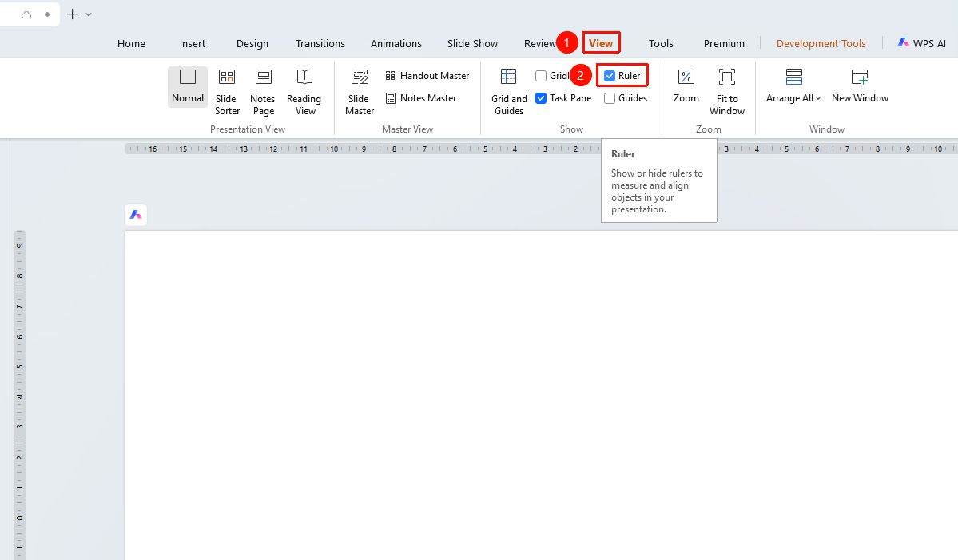Click the cloud sync icon in the title tab
The height and width of the screenshot is (560, 958).
pos(26,14)
